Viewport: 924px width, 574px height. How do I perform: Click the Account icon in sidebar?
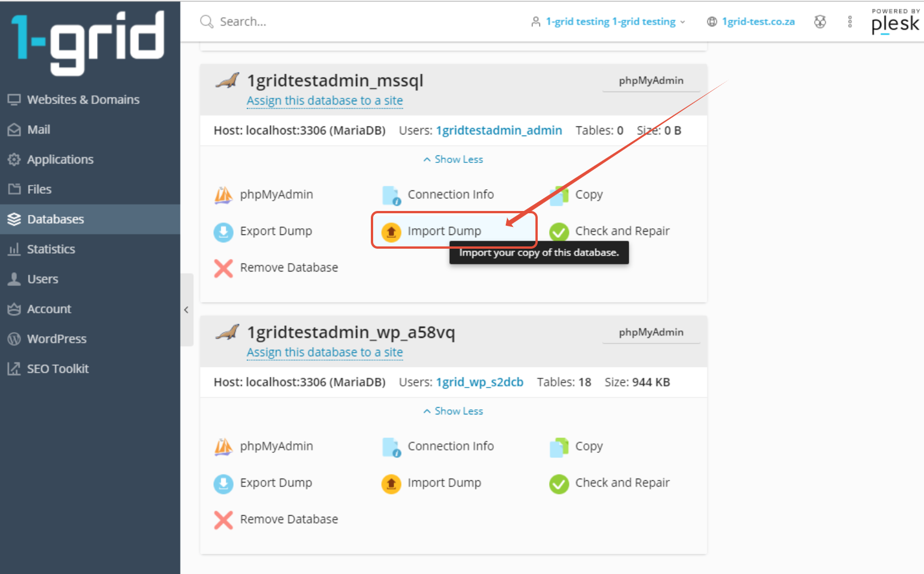(14, 309)
